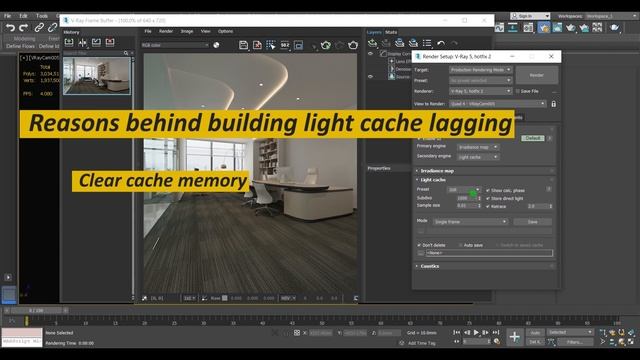640x360 pixels.
Task: Toggle Source layer visibility eye
Action: tap(370, 76)
